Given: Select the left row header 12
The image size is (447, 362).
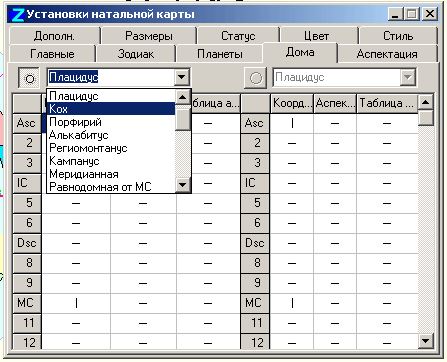Looking at the screenshot, I should click(x=27, y=342).
